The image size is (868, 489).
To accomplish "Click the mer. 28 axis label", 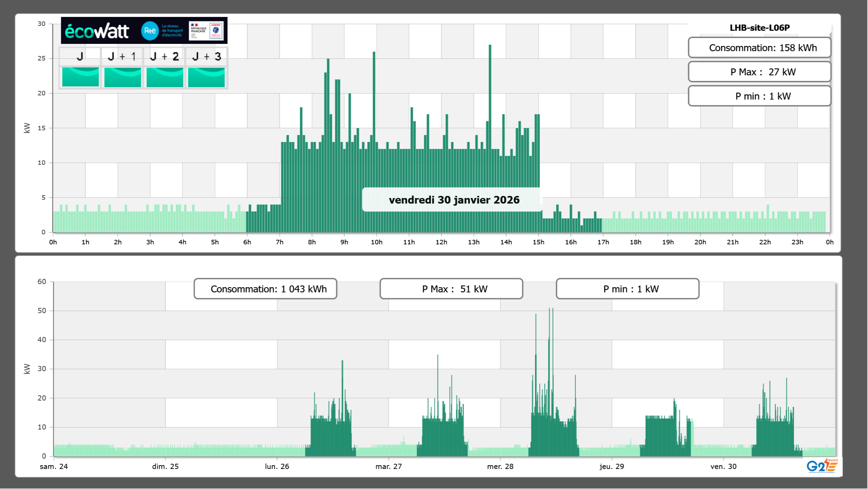I will click(x=500, y=467).
